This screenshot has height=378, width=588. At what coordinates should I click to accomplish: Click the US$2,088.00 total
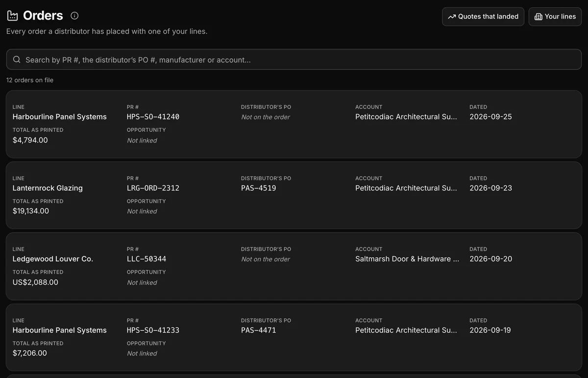point(35,282)
